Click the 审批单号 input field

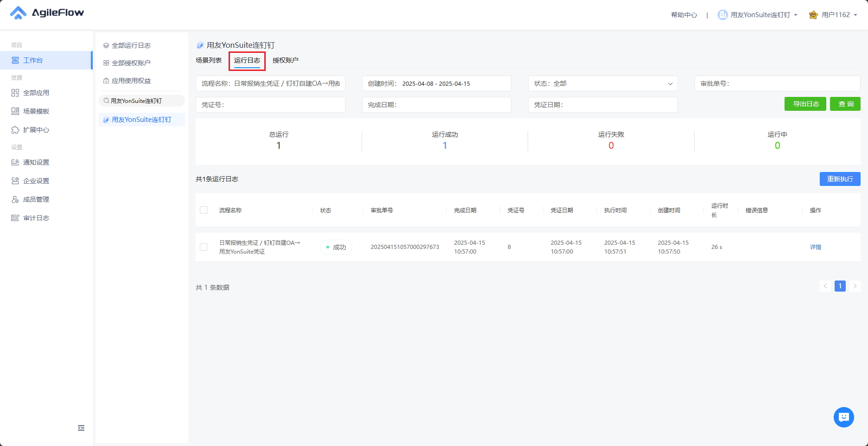778,83
